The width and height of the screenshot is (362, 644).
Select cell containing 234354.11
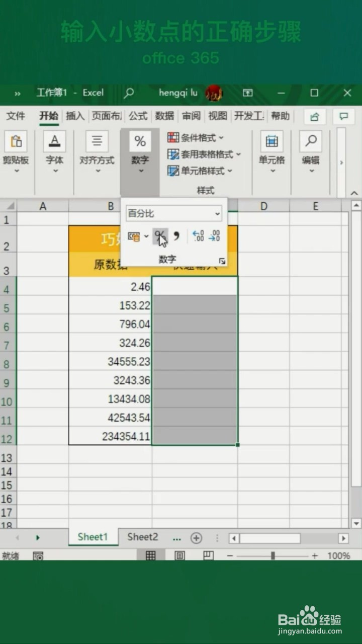tap(110, 436)
